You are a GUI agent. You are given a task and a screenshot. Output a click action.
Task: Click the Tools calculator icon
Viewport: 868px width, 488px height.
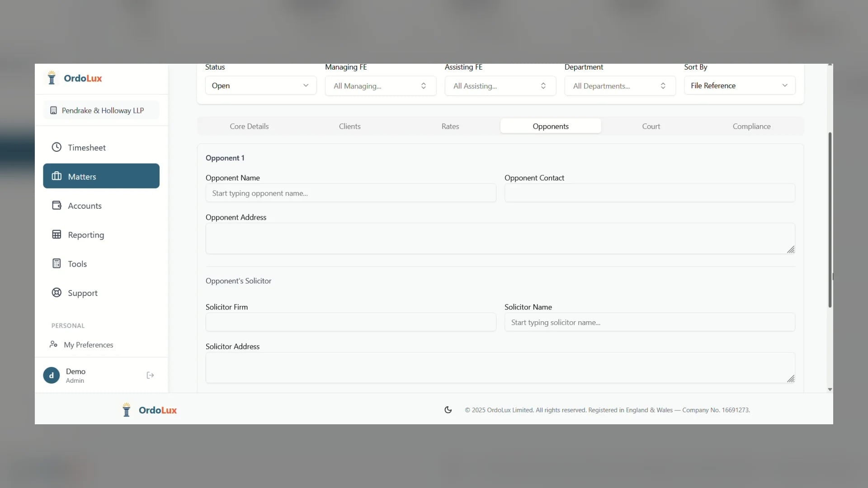(x=57, y=263)
